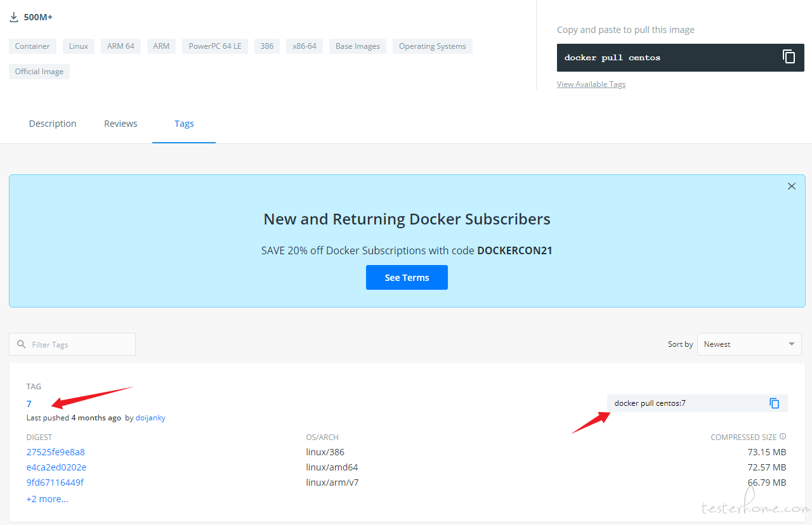
Task: Click the search icon in Filter Tags
Action: (x=22, y=344)
